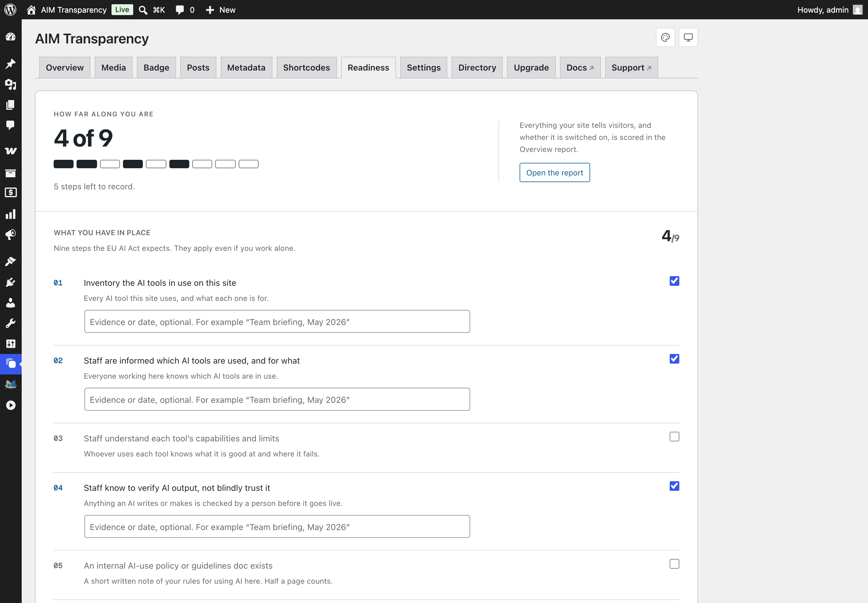Screen dimensions: 868x603
Task: Click the "5 steps left to record." text
Action: tap(94, 187)
